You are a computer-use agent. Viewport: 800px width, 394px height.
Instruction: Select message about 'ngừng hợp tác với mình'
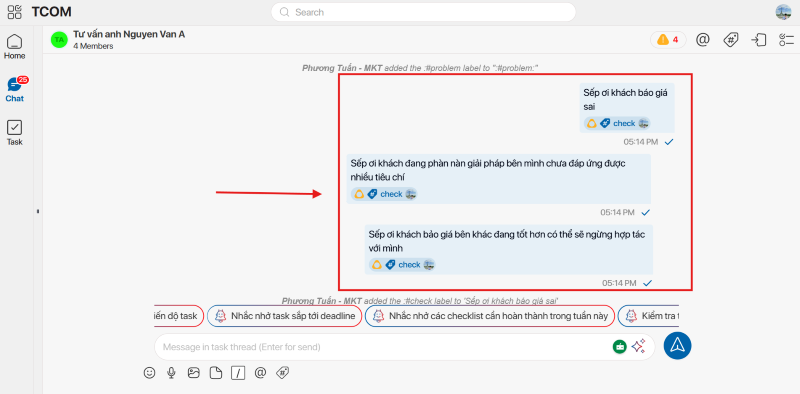[x=509, y=249]
